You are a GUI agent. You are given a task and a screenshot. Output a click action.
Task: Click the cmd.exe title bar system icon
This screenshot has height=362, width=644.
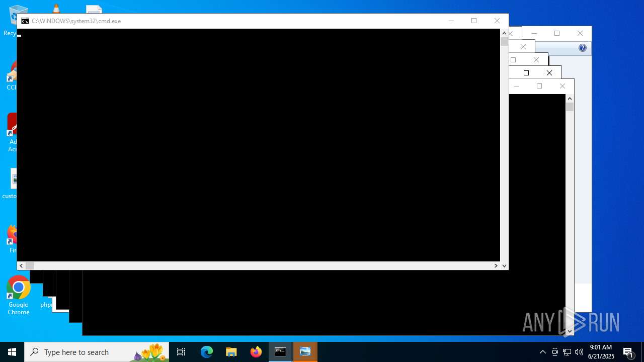25,21
